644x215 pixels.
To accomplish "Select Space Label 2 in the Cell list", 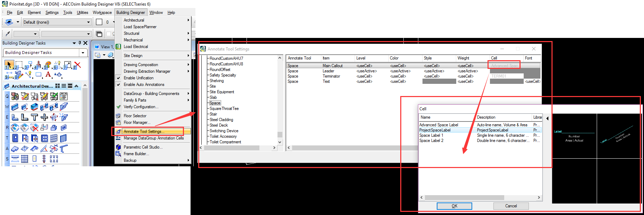I will (x=480, y=141).
